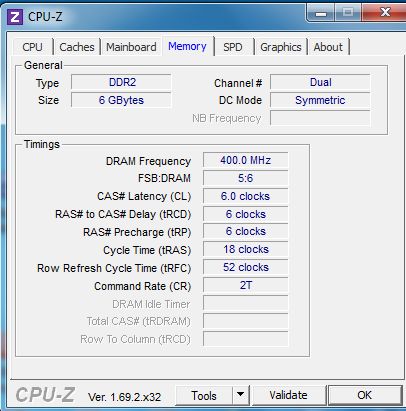Viewport: 406px width, 411px height.
Task: Click the Tools button
Action: pyautogui.click(x=204, y=395)
